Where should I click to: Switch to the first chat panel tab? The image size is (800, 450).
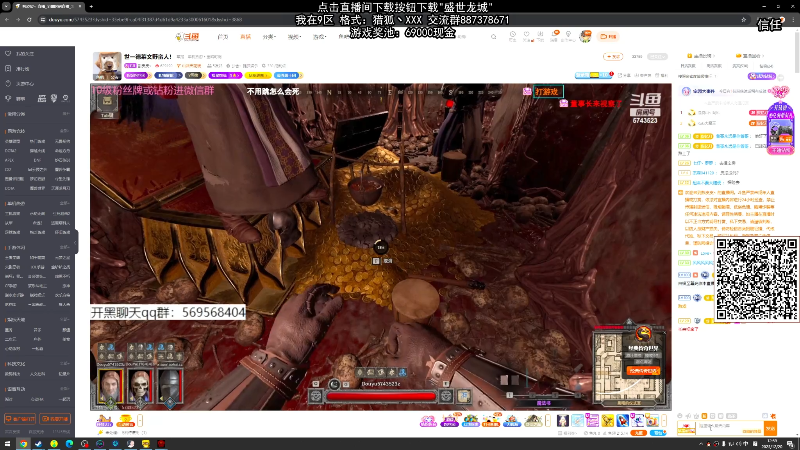[688, 66]
